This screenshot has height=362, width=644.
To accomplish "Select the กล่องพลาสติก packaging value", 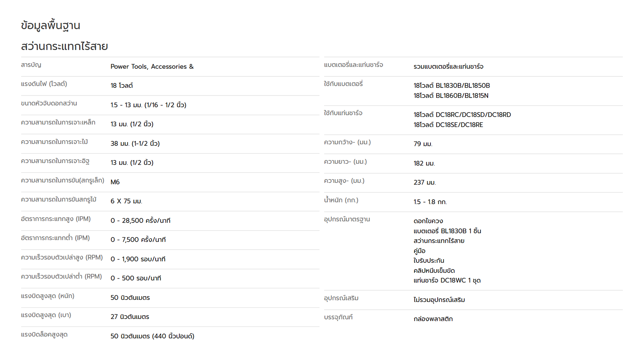I will pos(433,319).
